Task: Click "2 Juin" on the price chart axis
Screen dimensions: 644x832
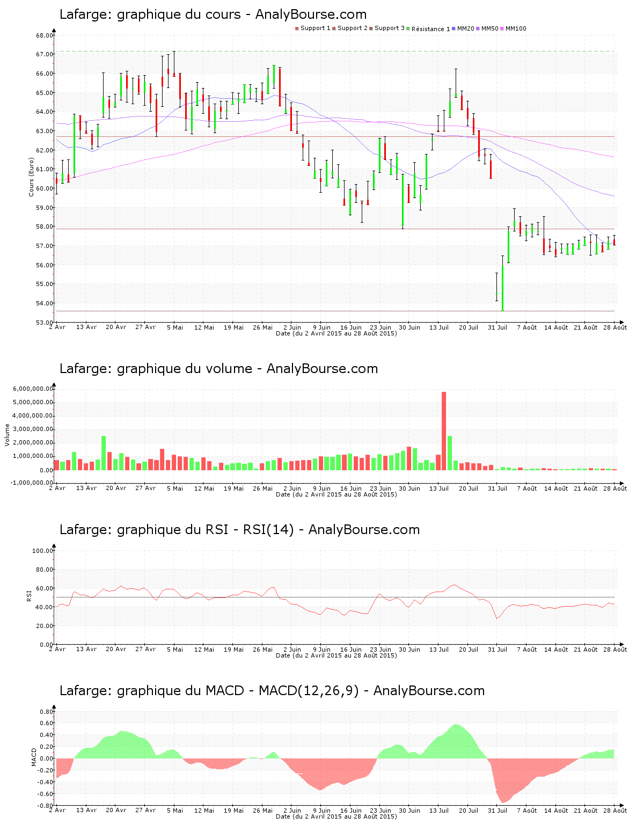Action: click(x=292, y=327)
